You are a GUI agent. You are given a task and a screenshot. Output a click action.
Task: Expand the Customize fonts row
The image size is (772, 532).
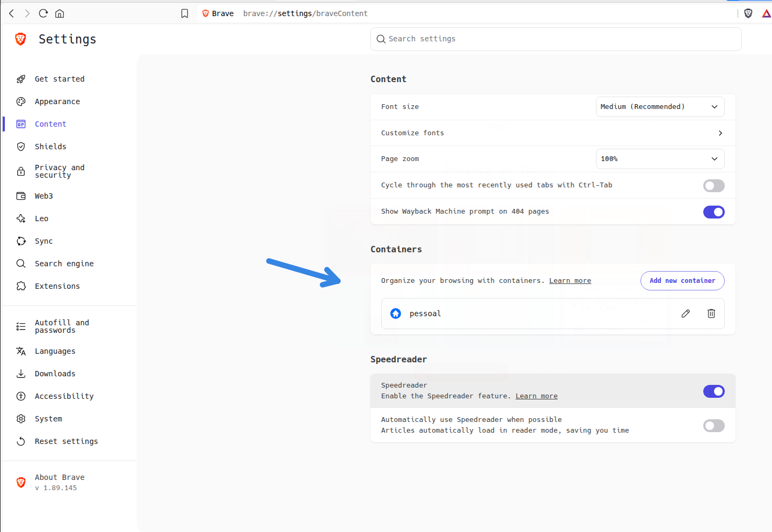(x=553, y=133)
